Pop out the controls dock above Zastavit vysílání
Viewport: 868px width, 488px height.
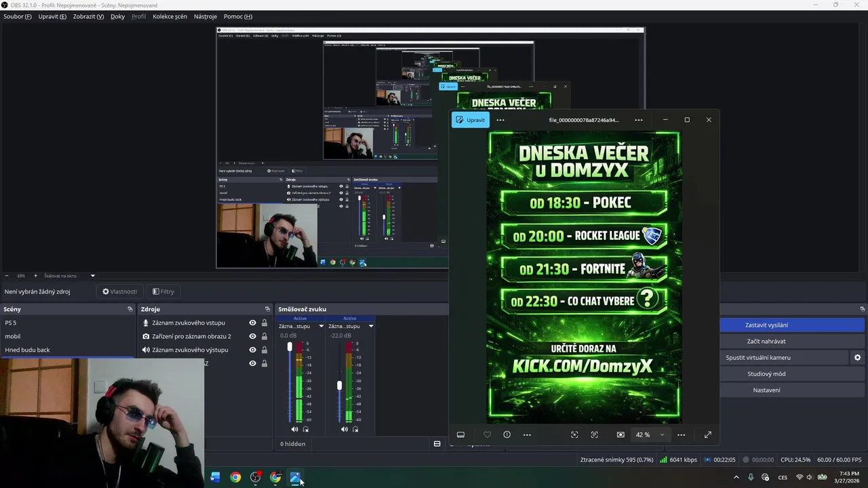pos(863,309)
